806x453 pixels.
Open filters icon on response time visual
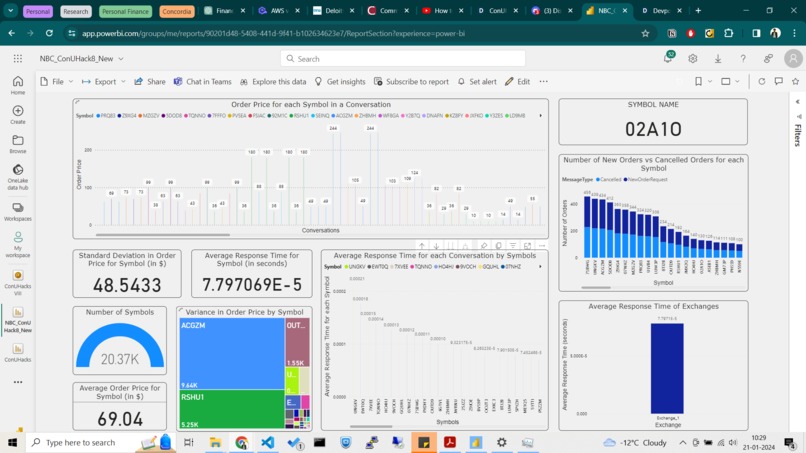click(513, 246)
